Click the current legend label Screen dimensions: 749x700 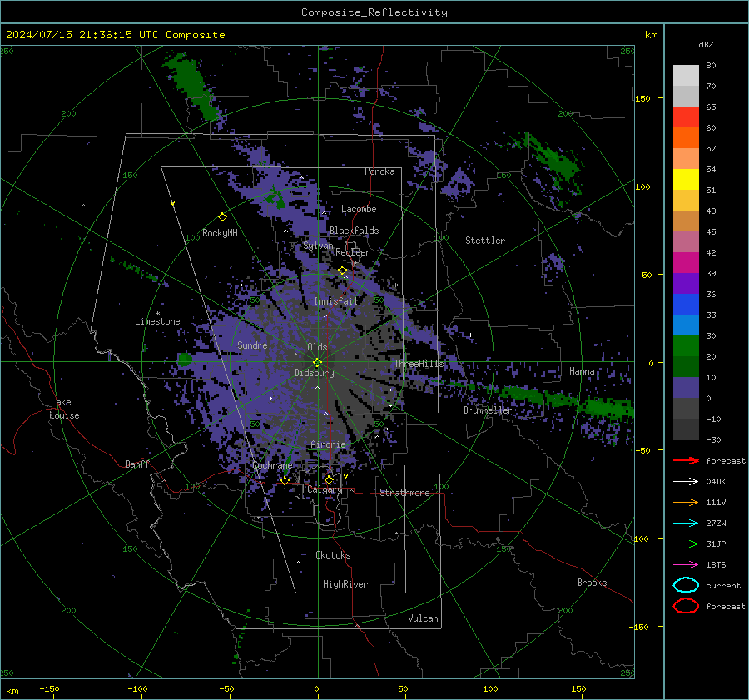tap(723, 585)
